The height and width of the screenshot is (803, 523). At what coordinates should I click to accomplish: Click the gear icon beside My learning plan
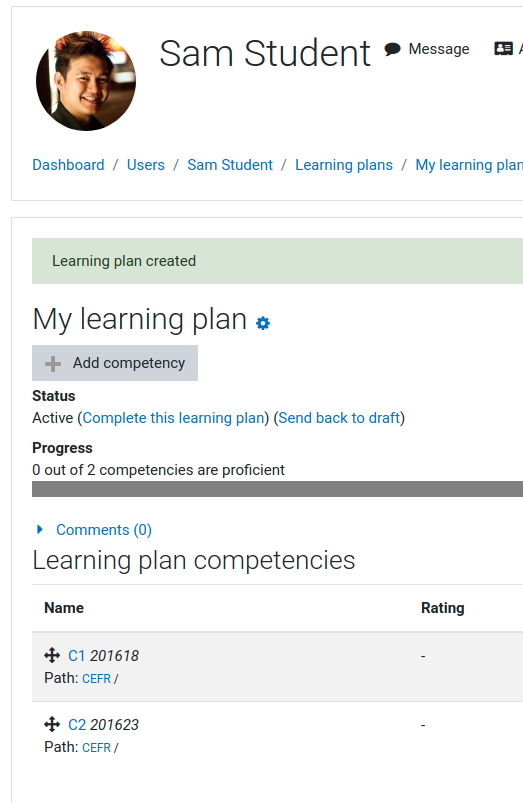coord(263,323)
